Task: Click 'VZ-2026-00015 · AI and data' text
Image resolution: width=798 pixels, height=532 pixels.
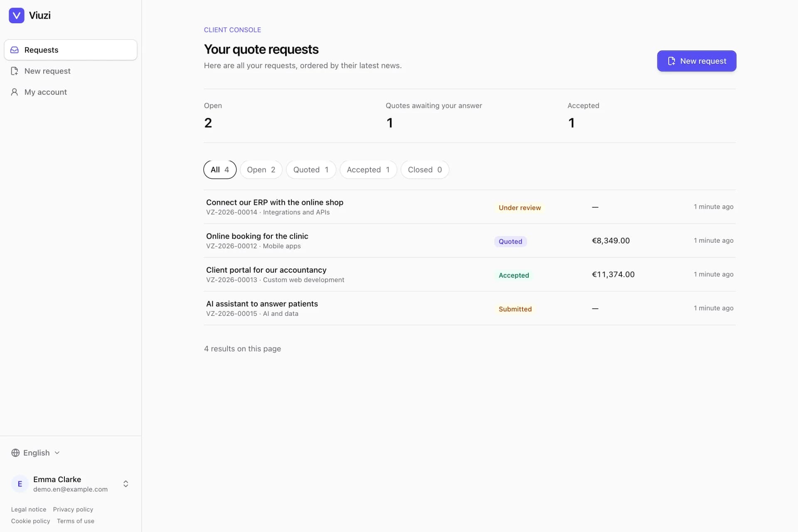Action: [x=252, y=314]
